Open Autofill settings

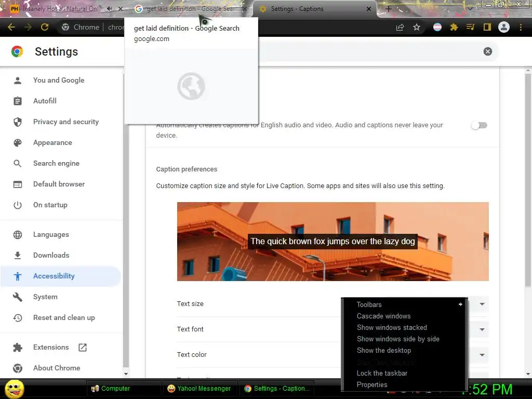(x=45, y=101)
